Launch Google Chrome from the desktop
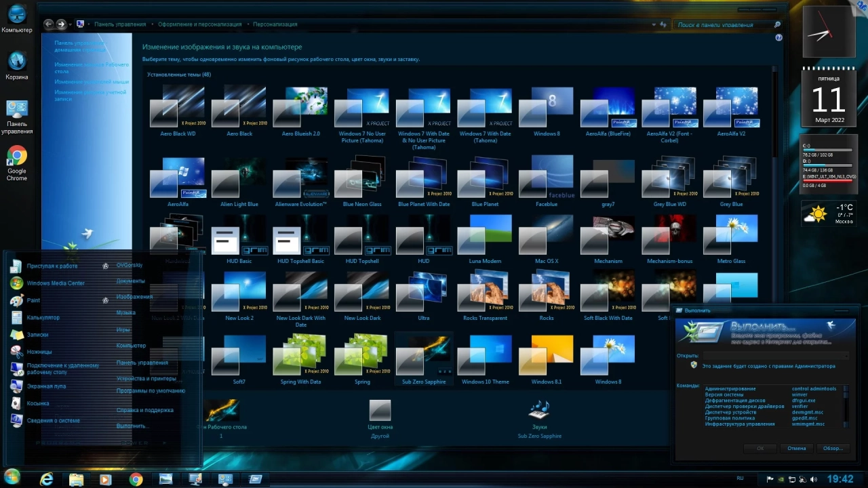This screenshot has height=488, width=868. click(x=17, y=163)
